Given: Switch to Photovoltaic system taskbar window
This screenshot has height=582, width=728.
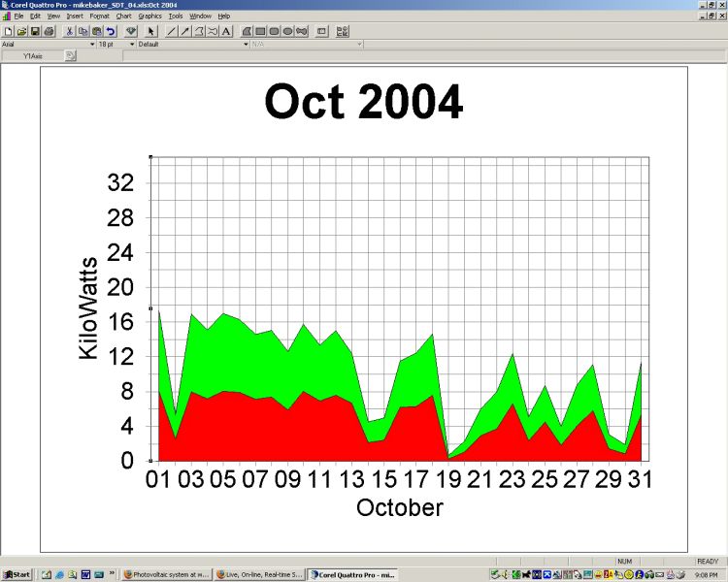Looking at the screenshot, I should click(x=166, y=574).
